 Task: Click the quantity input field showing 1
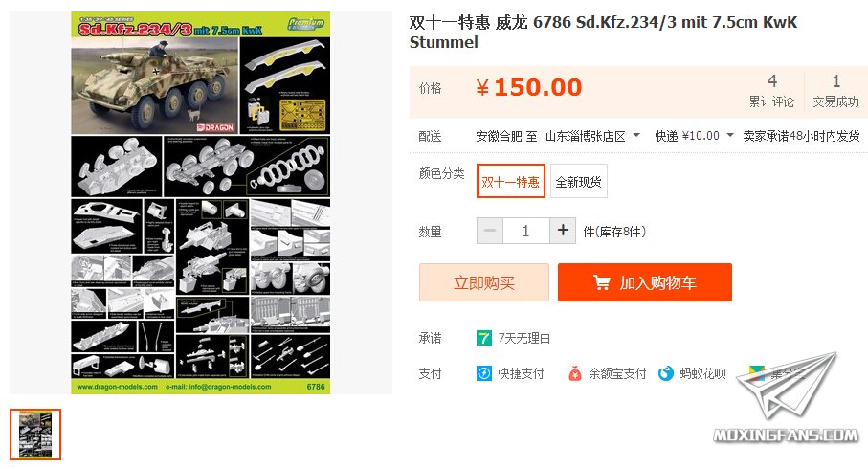(x=526, y=231)
